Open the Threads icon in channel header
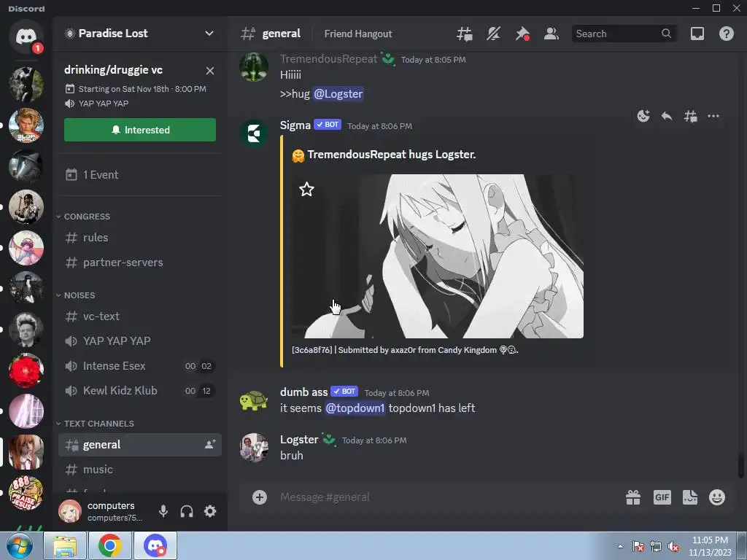747x560 pixels. pyautogui.click(x=465, y=34)
